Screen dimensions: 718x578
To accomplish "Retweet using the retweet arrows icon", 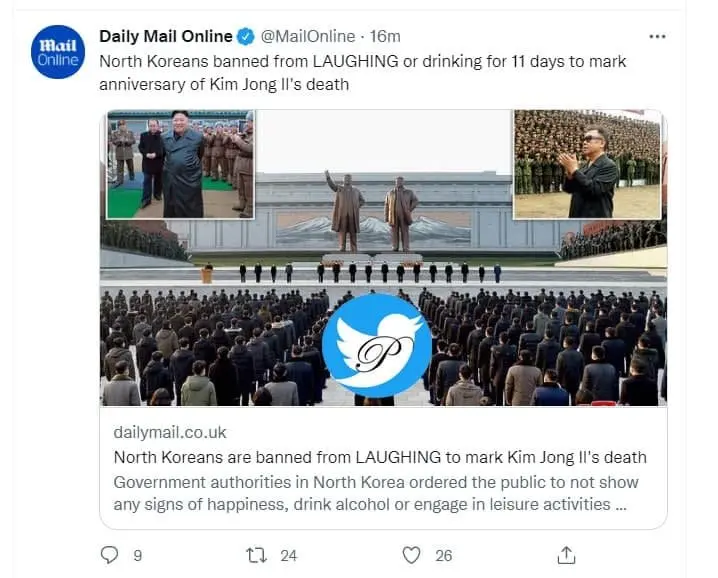I will click(257, 554).
